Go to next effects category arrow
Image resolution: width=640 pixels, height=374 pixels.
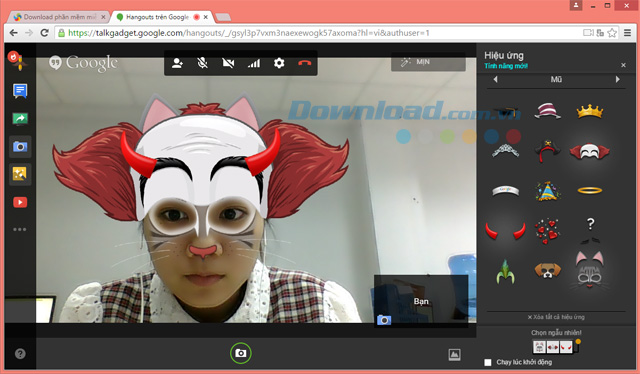(618, 79)
